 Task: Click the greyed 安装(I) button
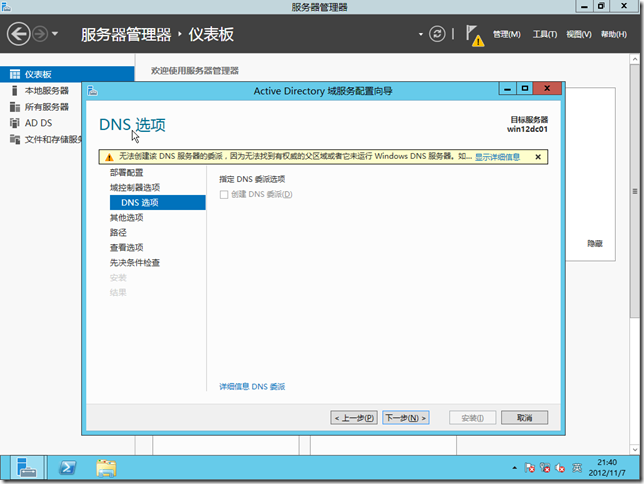pyautogui.click(x=472, y=418)
